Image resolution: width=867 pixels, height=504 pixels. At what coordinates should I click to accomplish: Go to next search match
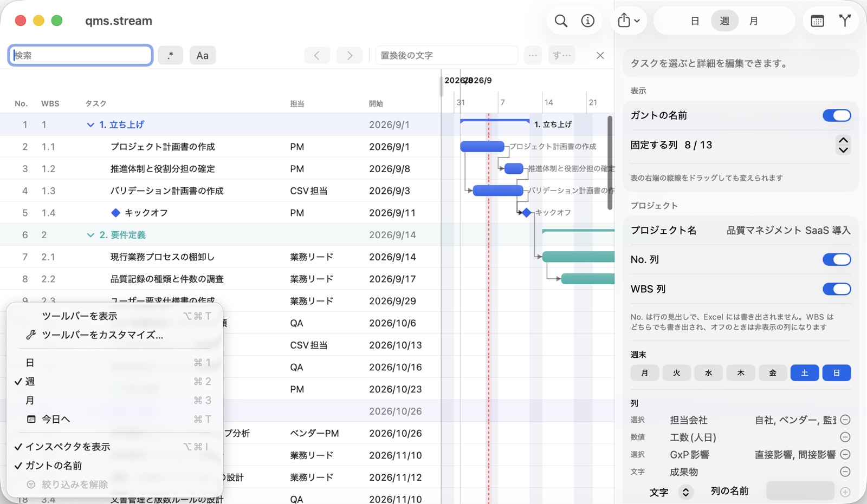click(350, 55)
